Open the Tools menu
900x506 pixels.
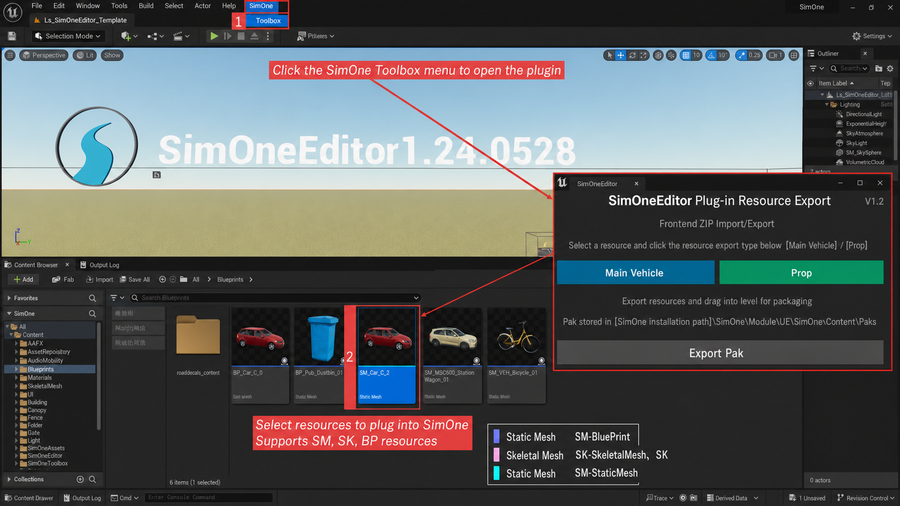(x=119, y=6)
